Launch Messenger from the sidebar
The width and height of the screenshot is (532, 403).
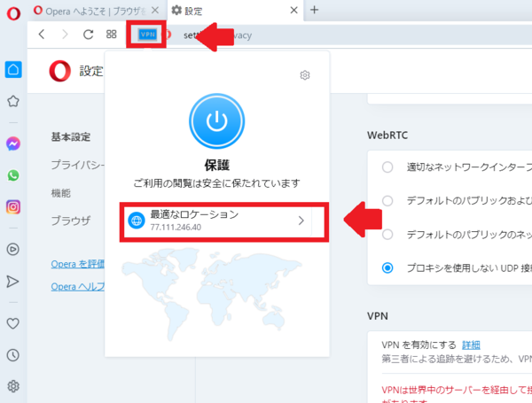(13, 144)
